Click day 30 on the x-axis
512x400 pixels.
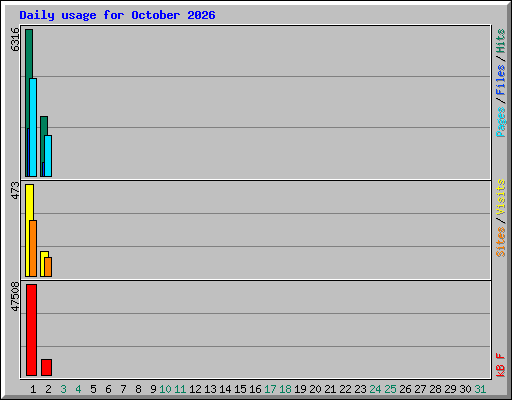tap(465, 389)
